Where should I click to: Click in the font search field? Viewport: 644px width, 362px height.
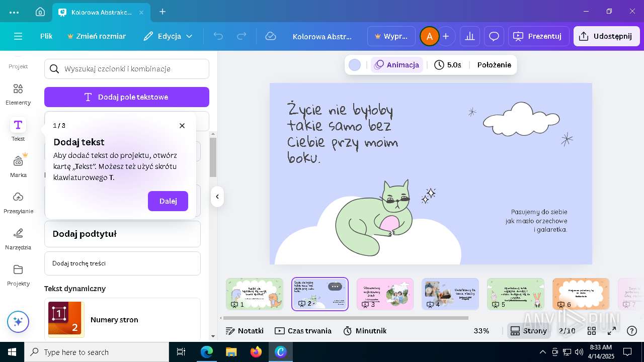[x=127, y=69]
